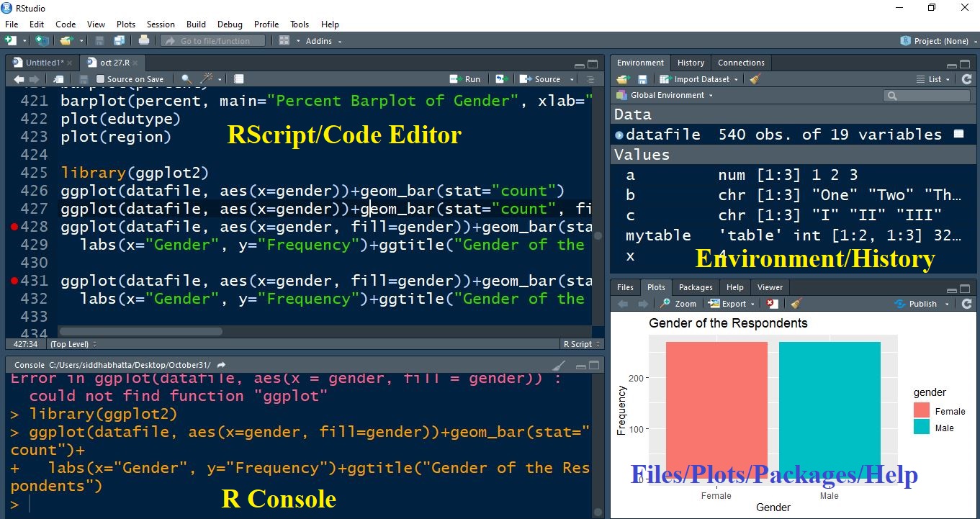
Task: Open the Plots menu in the menu bar
Action: coord(126,24)
